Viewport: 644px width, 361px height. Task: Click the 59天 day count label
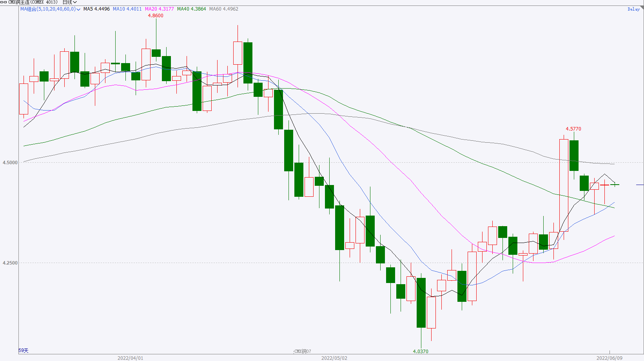[x=24, y=351]
